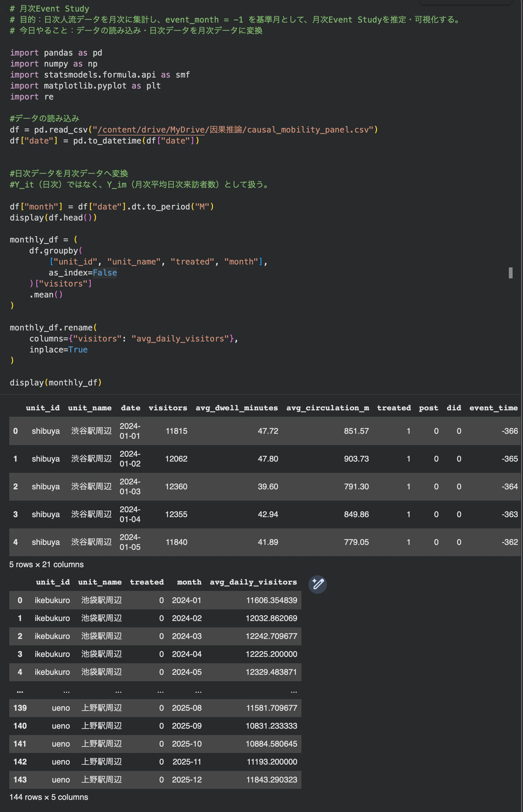Click the 'inplace=True' argument
Screen dimensions: 523x812
58,350
